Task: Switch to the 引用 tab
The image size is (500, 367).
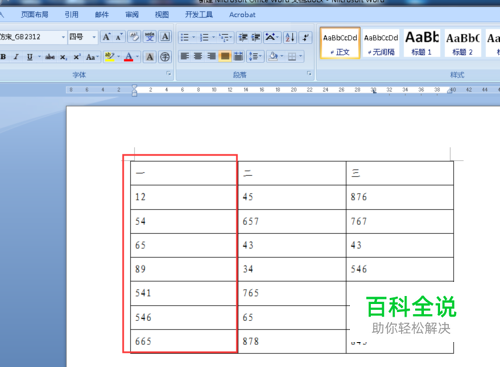Action: (x=71, y=15)
